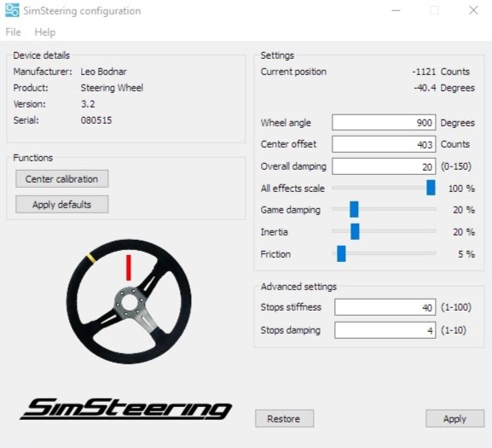Click the Stops damping input field
Image resolution: width=492 pixels, height=448 pixels.
385,330
